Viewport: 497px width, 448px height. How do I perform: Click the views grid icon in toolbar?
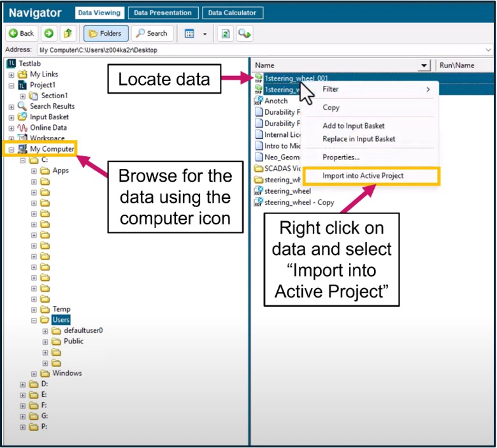[x=189, y=34]
